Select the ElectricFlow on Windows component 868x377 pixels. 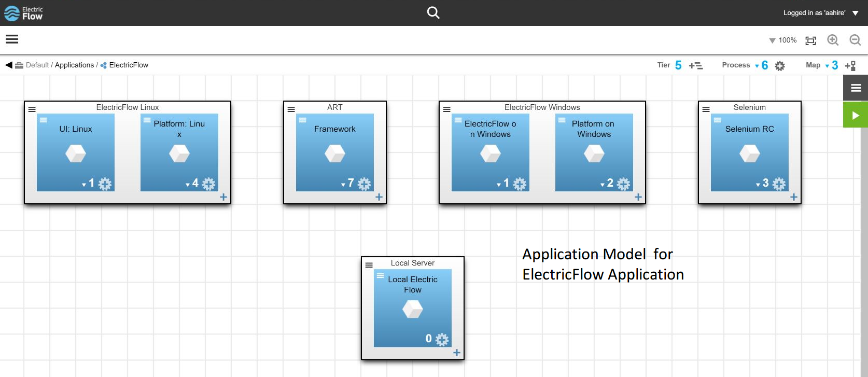pos(491,152)
